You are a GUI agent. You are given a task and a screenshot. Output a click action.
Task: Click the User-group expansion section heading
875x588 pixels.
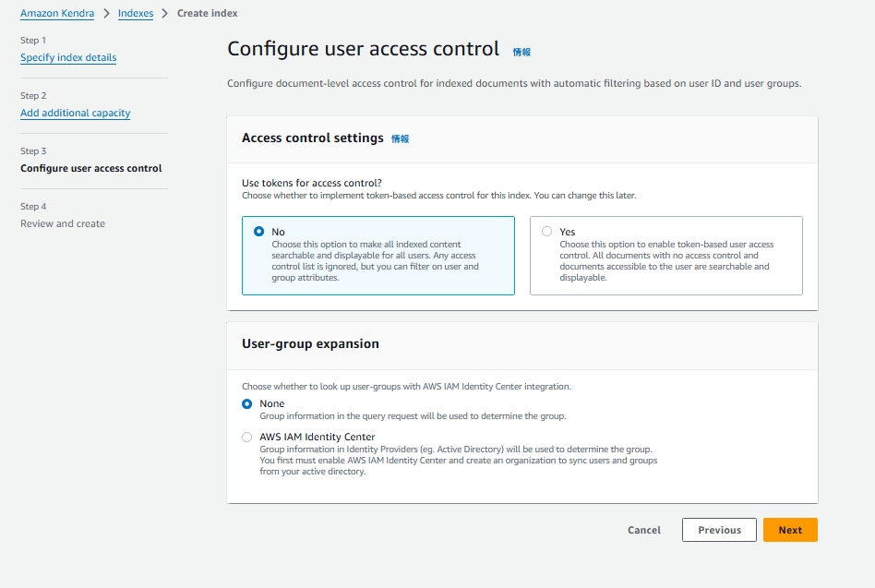pyautogui.click(x=310, y=343)
